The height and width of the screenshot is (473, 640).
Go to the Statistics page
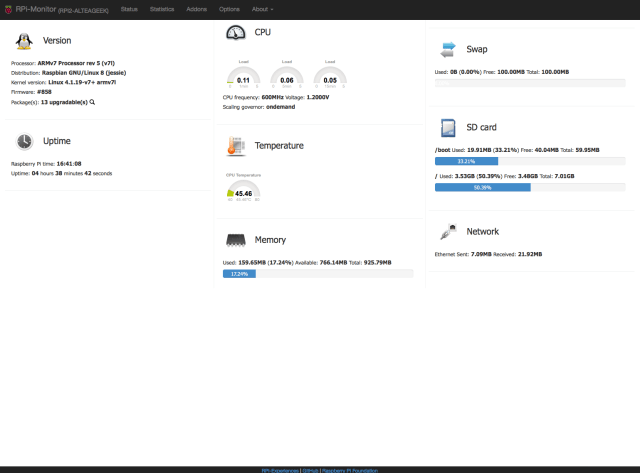pyautogui.click(x=161, y=8)
